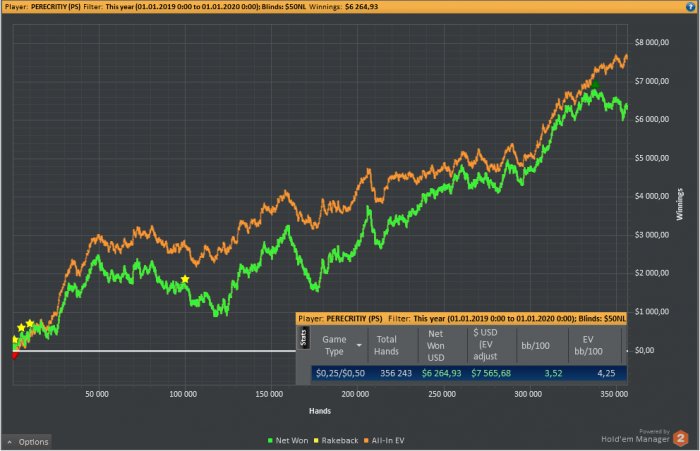Click the green triangle peak marker near $7 000

[595, 84]
